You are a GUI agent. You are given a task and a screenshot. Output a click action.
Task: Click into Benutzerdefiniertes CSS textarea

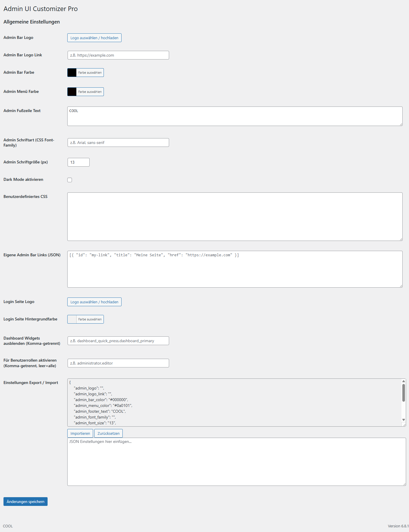pos(235,217)
